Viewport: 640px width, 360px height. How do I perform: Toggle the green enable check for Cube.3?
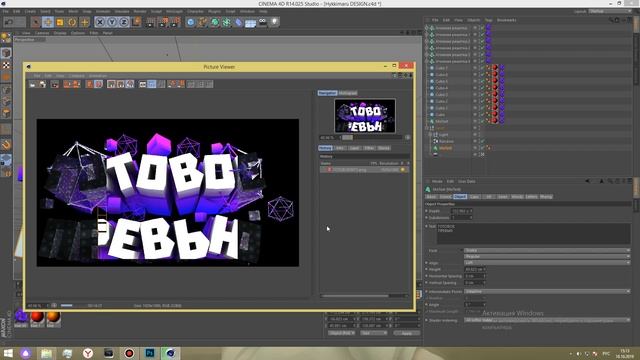pos(482,95)
